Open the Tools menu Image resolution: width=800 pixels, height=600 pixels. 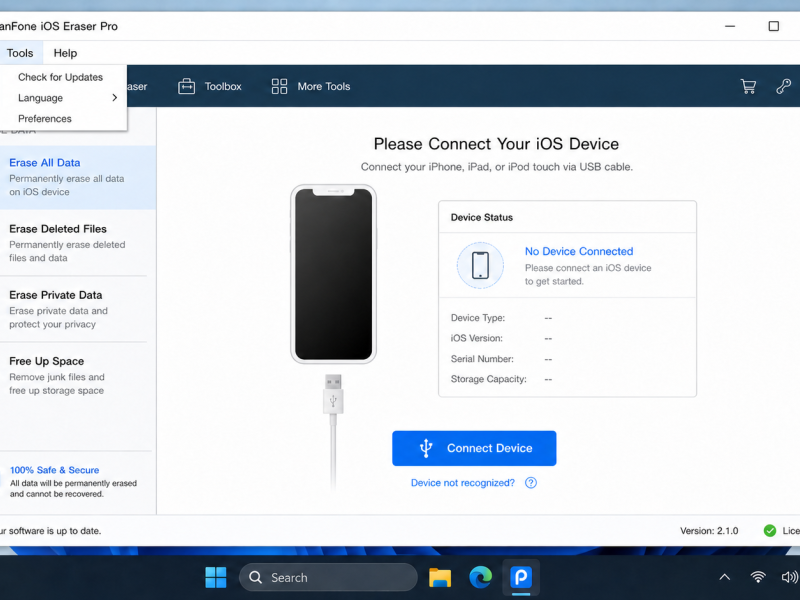point(20,53)
